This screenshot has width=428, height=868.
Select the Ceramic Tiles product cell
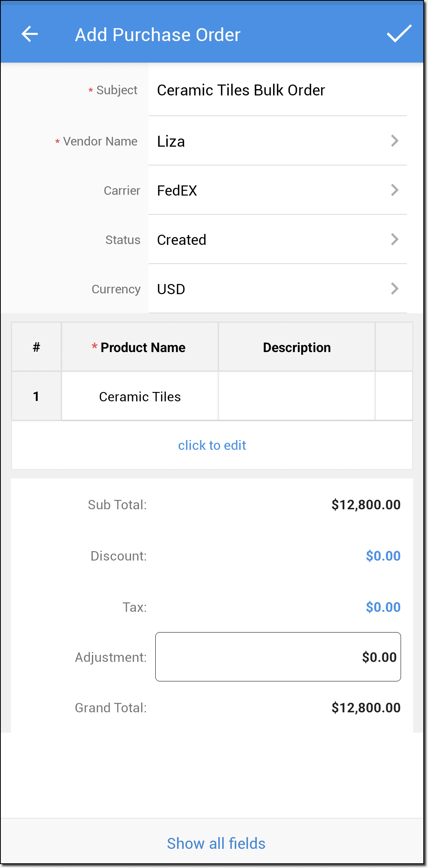tap(140, 397)
